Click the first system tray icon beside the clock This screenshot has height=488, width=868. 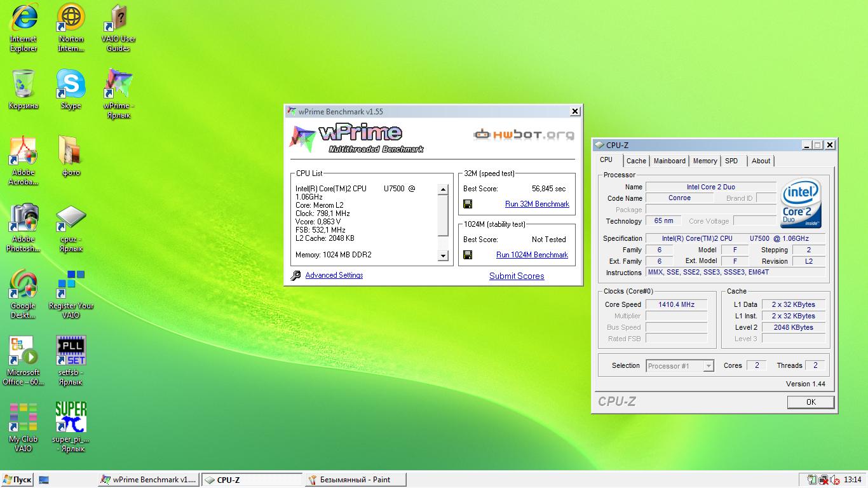coord(812,480)
